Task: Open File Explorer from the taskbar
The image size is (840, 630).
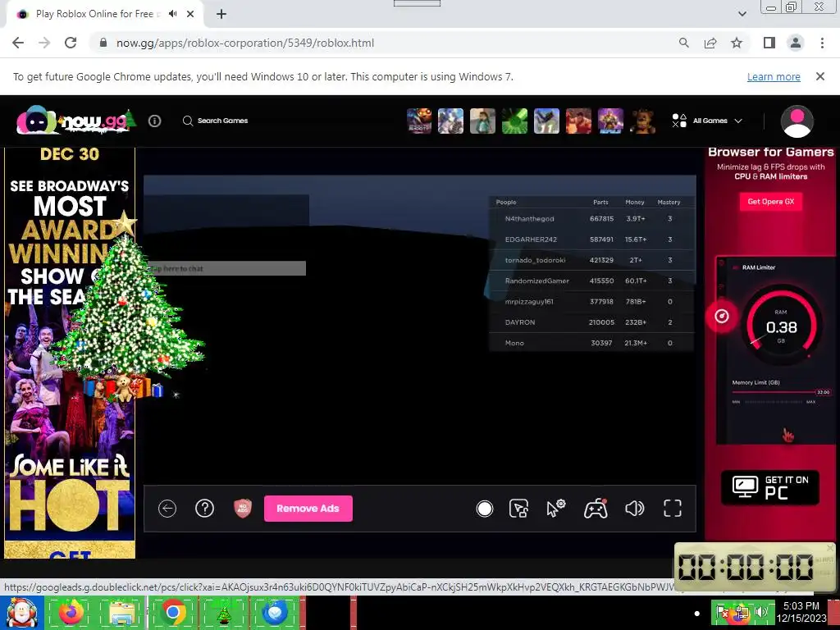Action: (x=122, y=612)
